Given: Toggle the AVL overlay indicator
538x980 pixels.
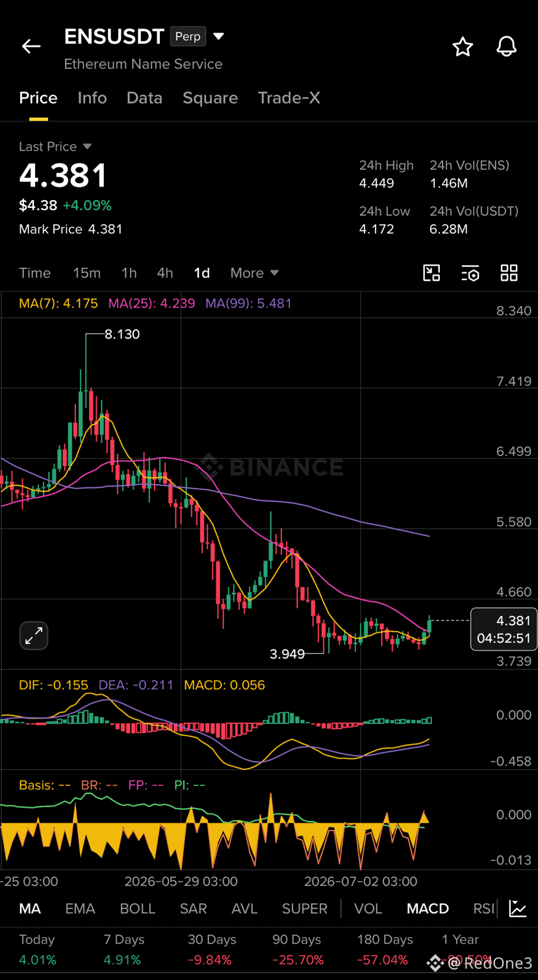Looking at the screenshot, I should point(245,909).
